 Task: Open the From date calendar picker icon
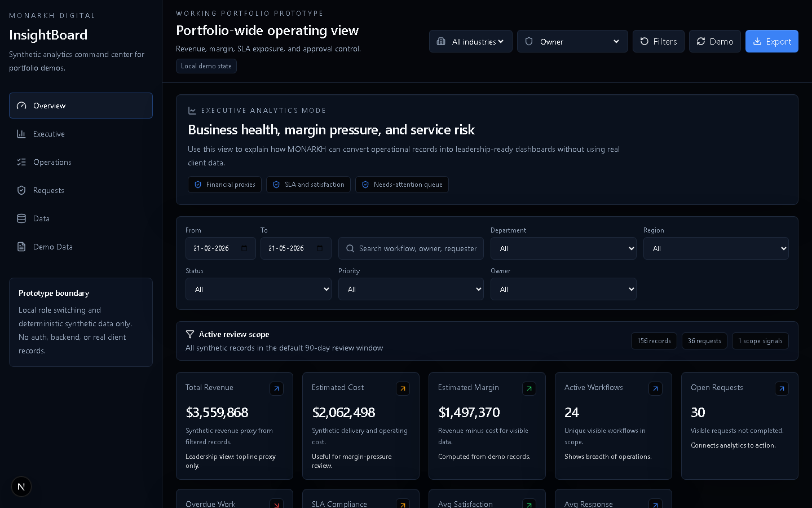point(244,248)
